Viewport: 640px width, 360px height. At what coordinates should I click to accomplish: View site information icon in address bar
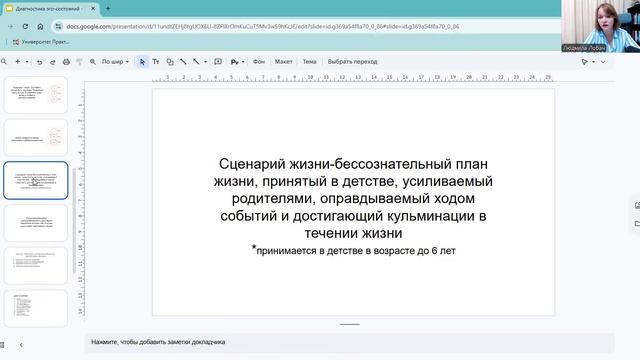[58, 27]
